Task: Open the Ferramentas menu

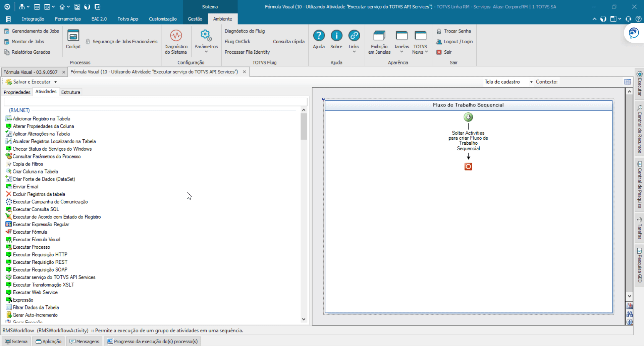Action: tap(68, 19)
